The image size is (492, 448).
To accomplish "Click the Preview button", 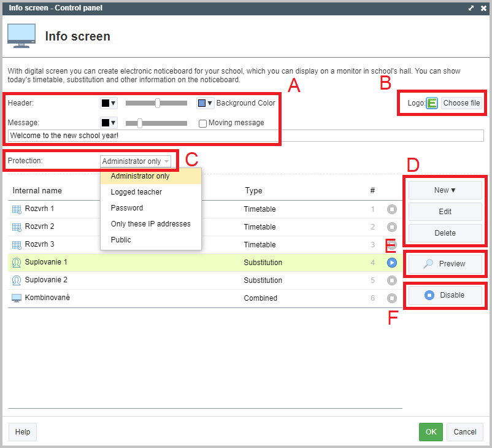I will (445, 264).
